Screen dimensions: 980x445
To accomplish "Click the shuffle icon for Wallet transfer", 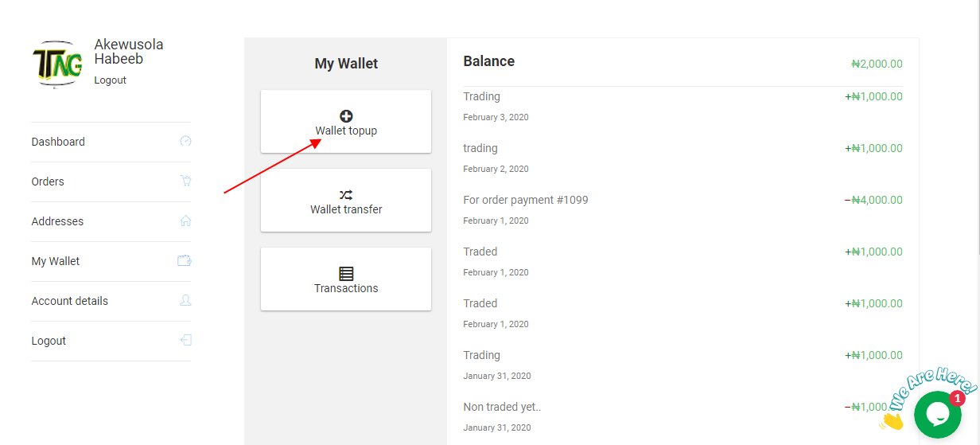I will pos(346,195).
